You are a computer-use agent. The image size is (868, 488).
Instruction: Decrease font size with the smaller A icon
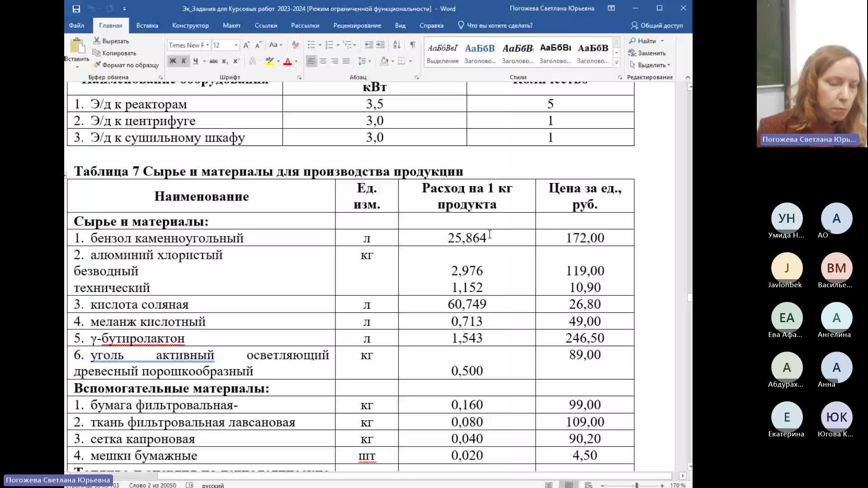pos(258,45)
